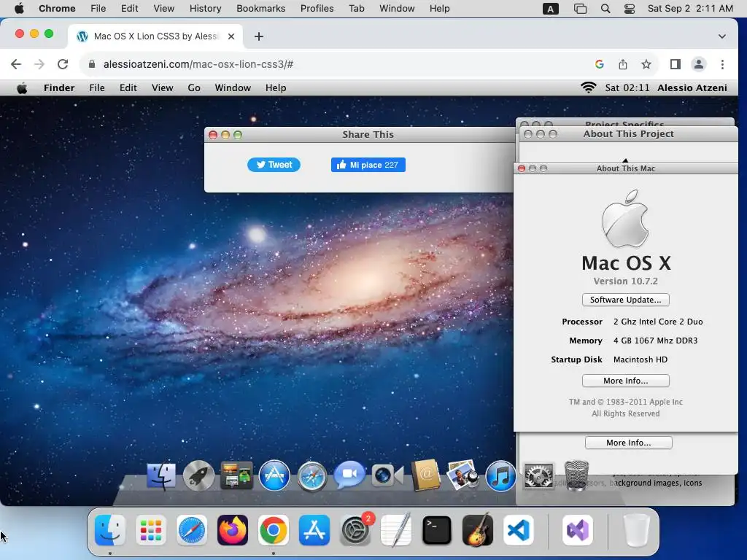Viewport: 747px width, 560px height.
Task: Open the simulated Window menu
Action: pos(233,88)
